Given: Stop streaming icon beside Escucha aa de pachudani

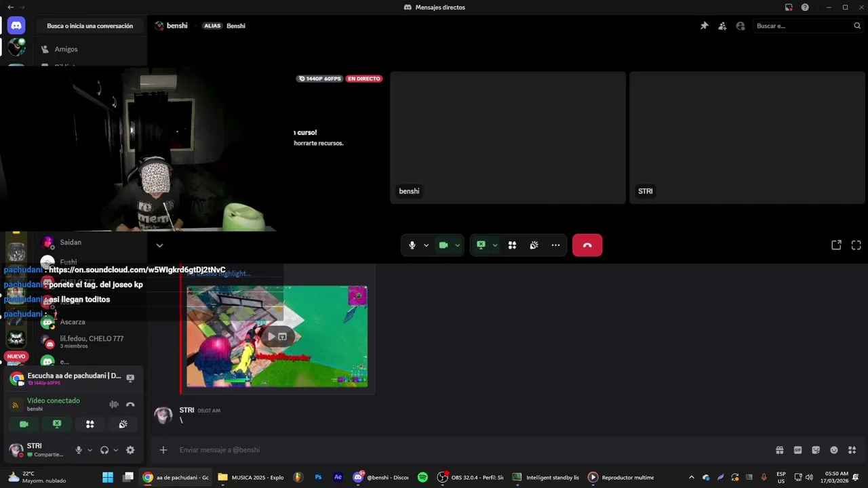Looking at the screenshot, I should click(x=130, y=378).
